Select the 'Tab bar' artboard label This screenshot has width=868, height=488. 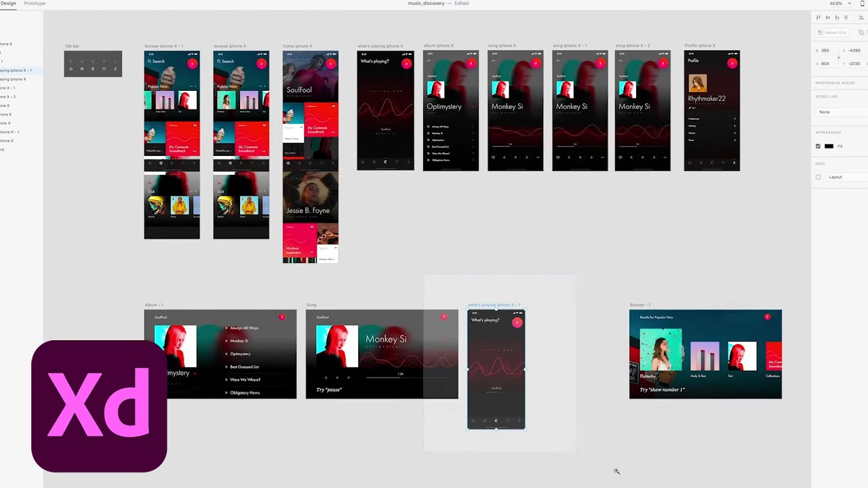[x=72, y=46]
